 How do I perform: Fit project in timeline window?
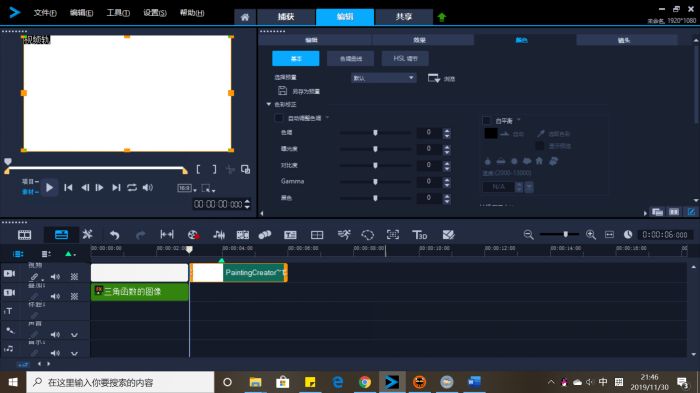609,234
